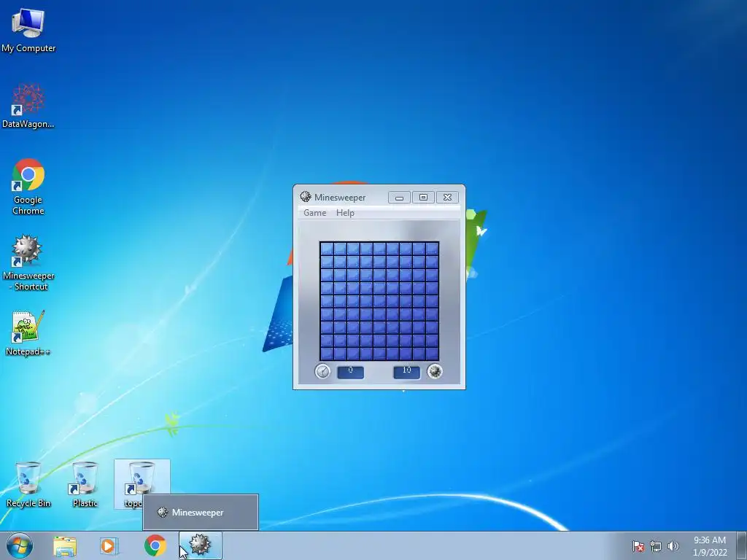Click the Minesweeper taskbar button
The image size is (747, 560).
(x=201, y=545)
